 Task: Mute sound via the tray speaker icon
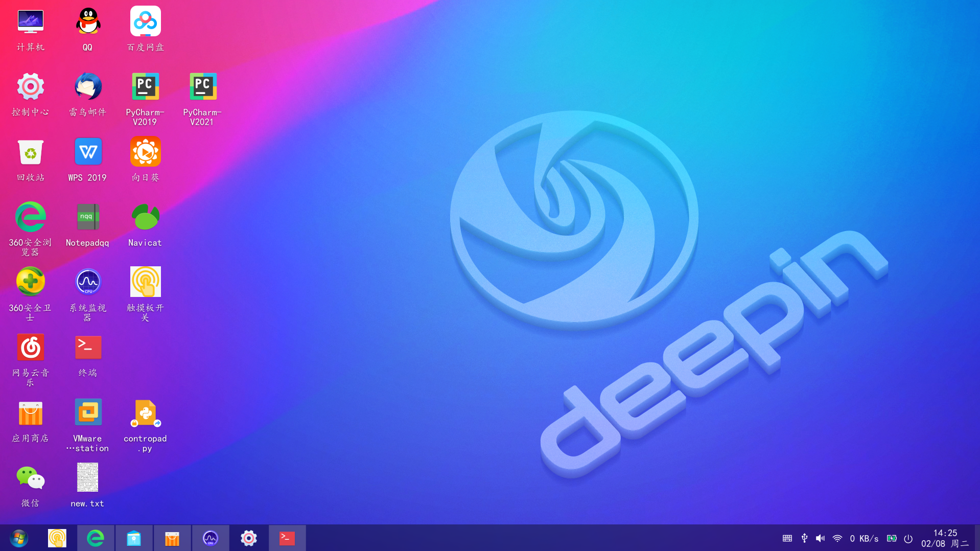pos(820,538)
